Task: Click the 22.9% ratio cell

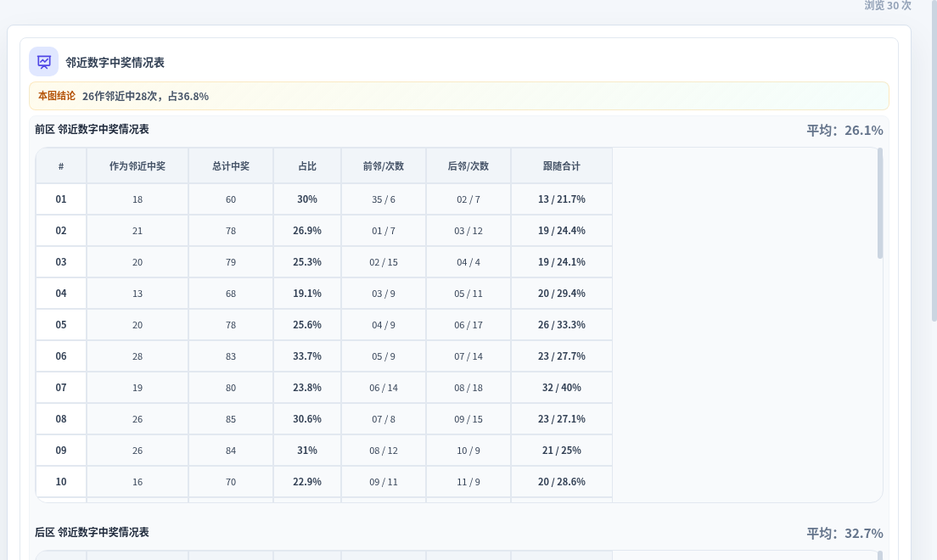Action: (307, 482)
